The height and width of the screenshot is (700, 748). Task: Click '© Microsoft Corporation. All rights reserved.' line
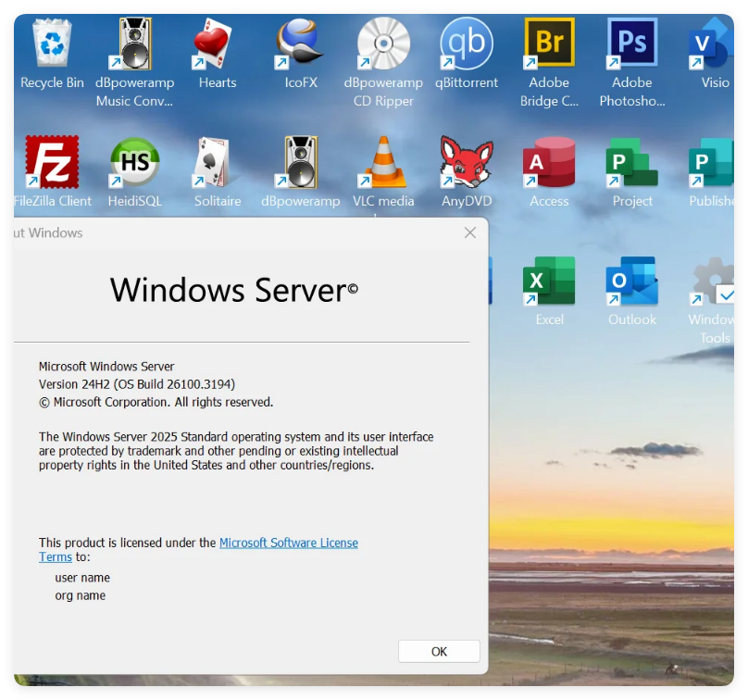(156, 402)
